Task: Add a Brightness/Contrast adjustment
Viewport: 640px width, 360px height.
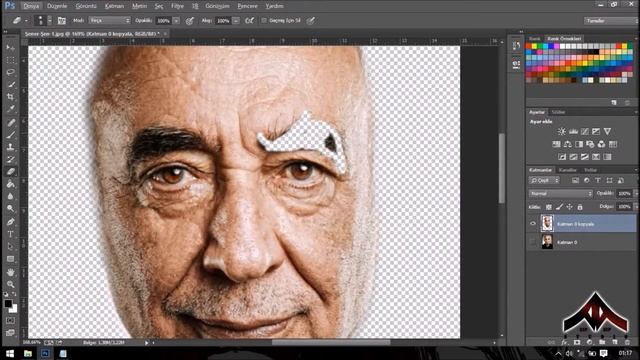Action: click(562, 131)
